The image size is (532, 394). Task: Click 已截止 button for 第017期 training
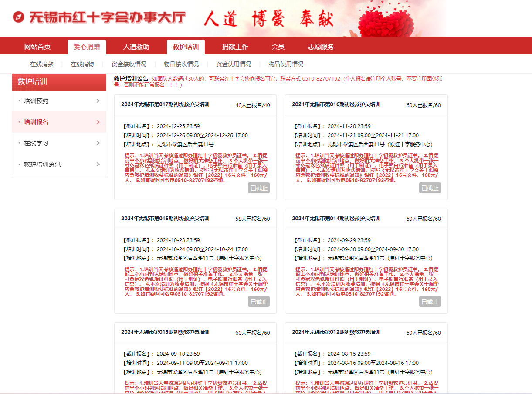click(259, 188)
